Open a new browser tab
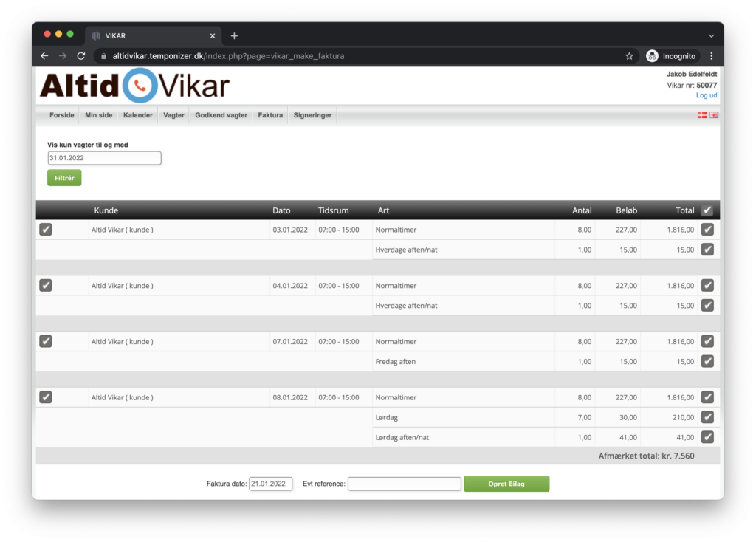The width and height of the screenshot is (756, 542). point(234,35)
